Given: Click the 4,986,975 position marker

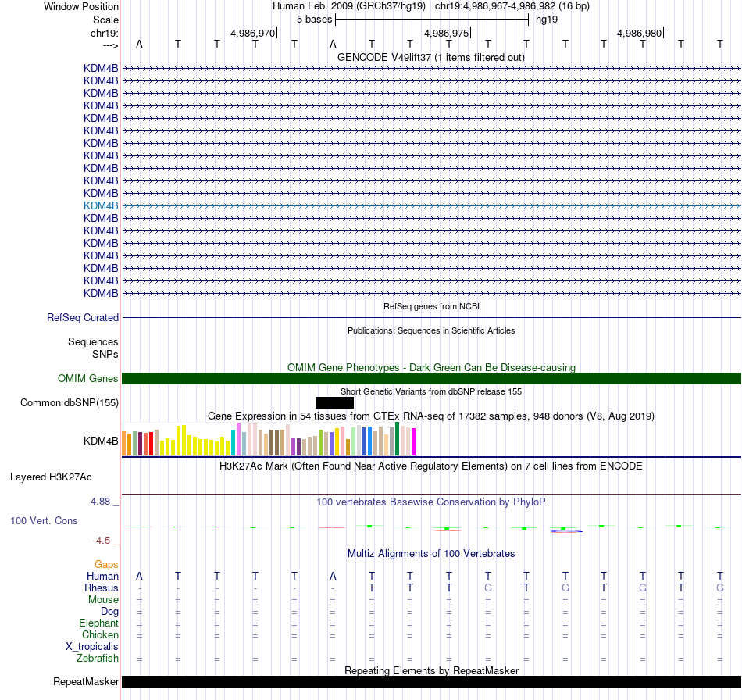Looking at the screenshot, I should (x=446, y=33).
